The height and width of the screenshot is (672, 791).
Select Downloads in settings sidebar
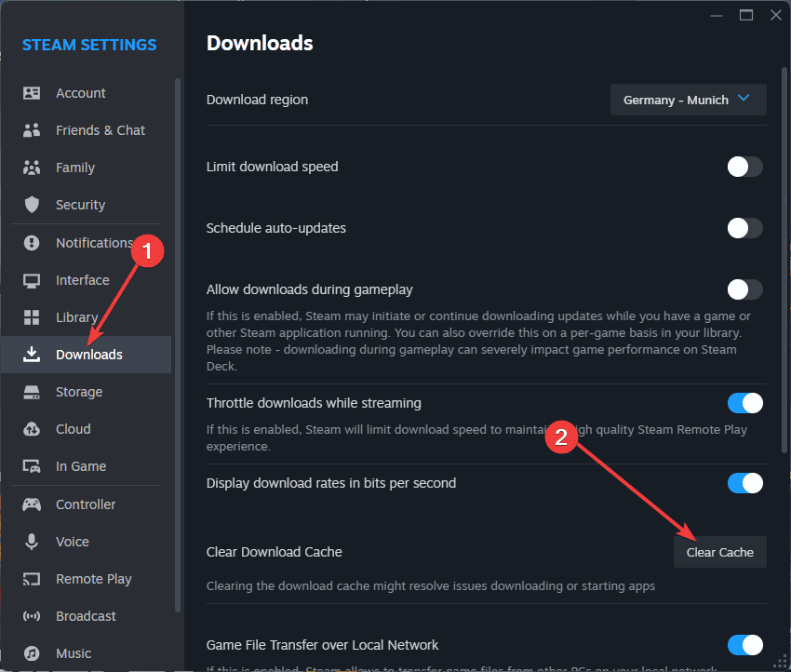(x=87, y=355)
